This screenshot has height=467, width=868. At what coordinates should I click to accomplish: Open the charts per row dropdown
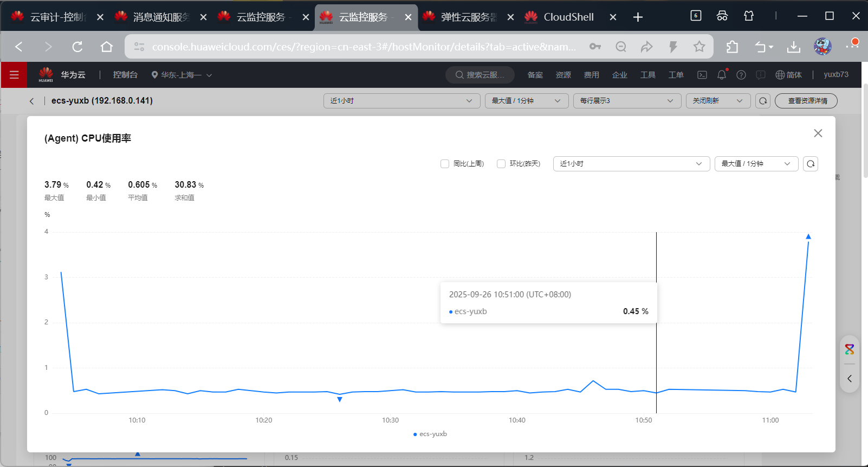click(x=627, y=101)
